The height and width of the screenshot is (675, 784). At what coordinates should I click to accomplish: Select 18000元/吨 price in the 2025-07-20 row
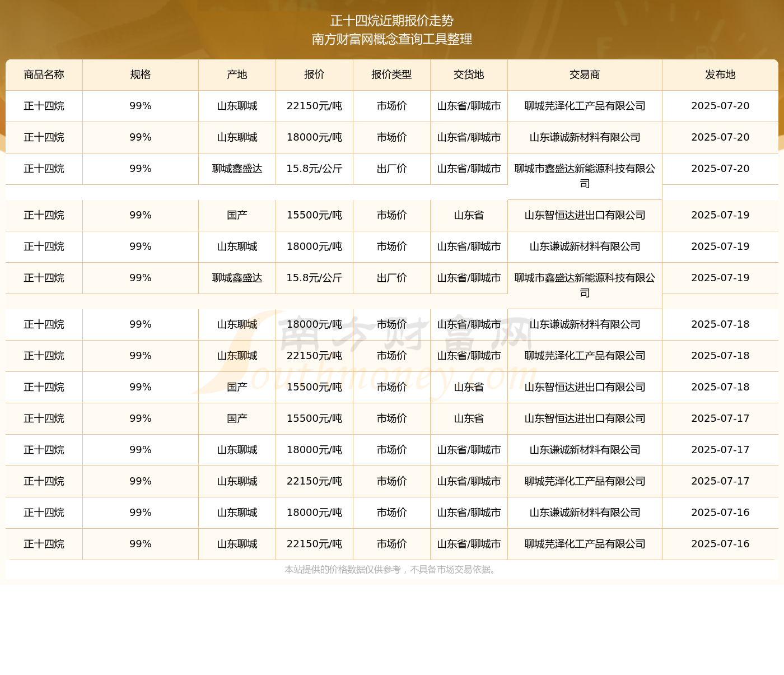[x=315, y=137]
